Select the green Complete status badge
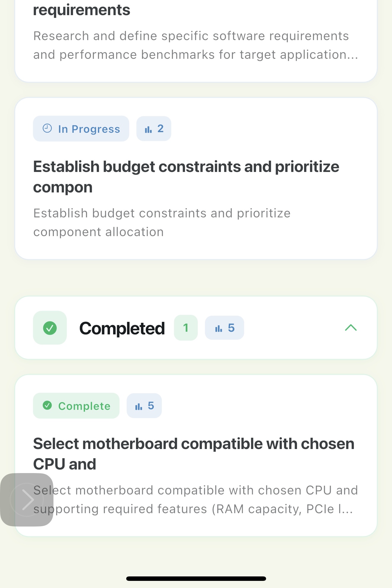Image resolution: width=392 pixels, height=588 pixels. point(76,406)
